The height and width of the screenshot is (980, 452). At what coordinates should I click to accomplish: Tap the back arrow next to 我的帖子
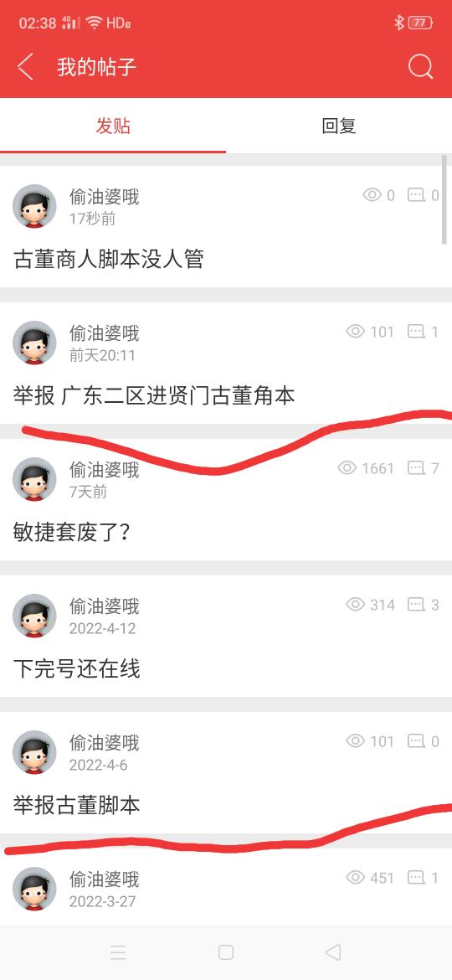26,67
